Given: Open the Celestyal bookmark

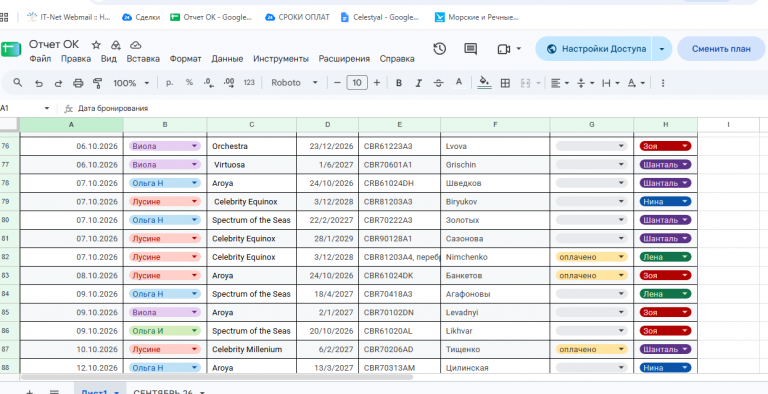Looking at the screenshot, I should [380, 17].
